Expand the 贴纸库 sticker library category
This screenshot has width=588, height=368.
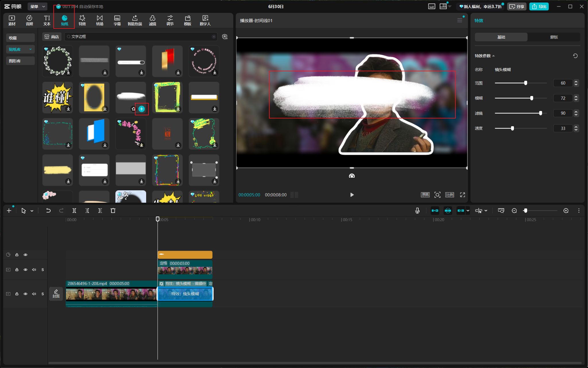tap(20, 49)
